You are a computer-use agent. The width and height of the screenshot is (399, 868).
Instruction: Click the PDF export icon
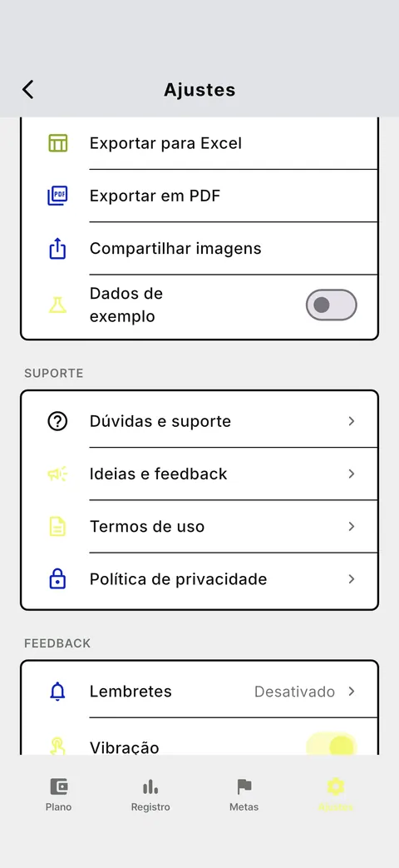coord(57,196)
